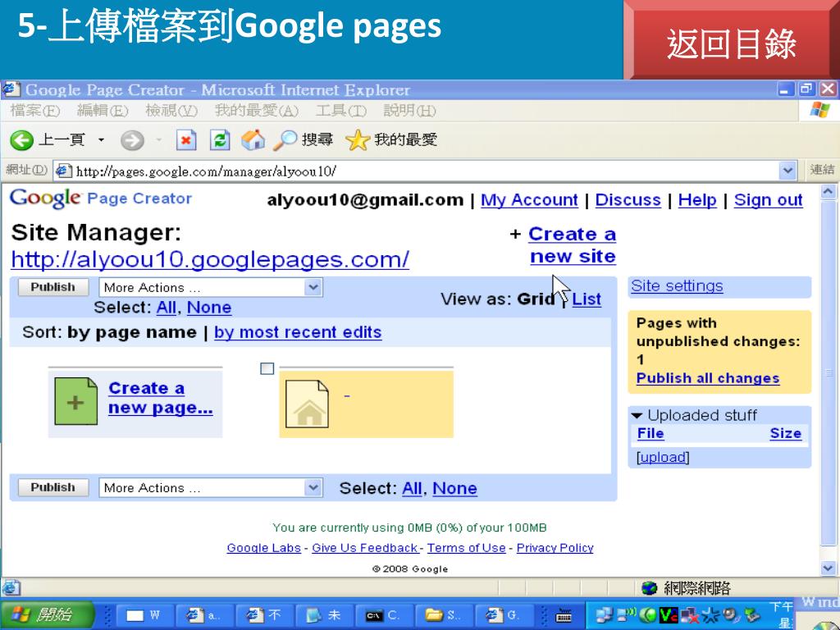Switch to the '未' taskbar window
Screen dimensions: 840x630
pyautogui.click(x=323, y=615)
